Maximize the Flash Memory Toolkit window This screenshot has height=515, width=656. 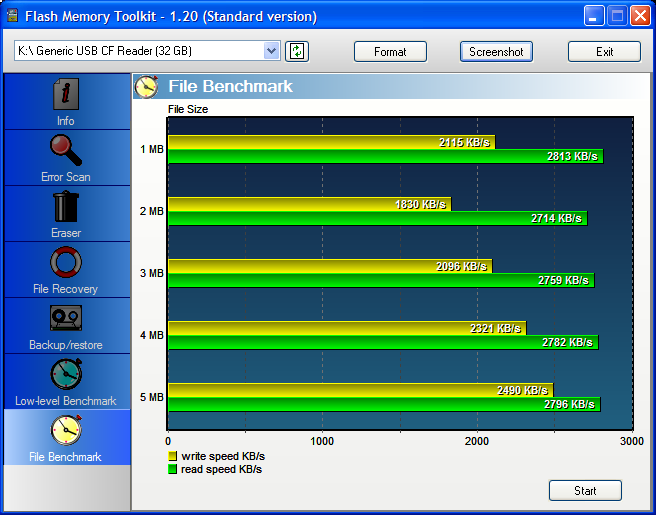pyautogui.click(x=617, y=16)
